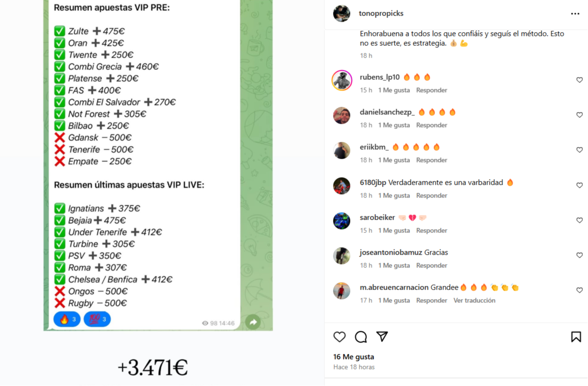Like m.abreuencarnacion's comment heart
The width and height of the screenshot is (588, 386).
click(579, 291)
